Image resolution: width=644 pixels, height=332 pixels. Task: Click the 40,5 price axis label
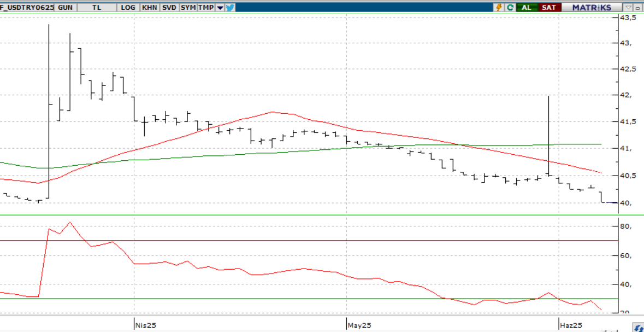pos(628,176)
